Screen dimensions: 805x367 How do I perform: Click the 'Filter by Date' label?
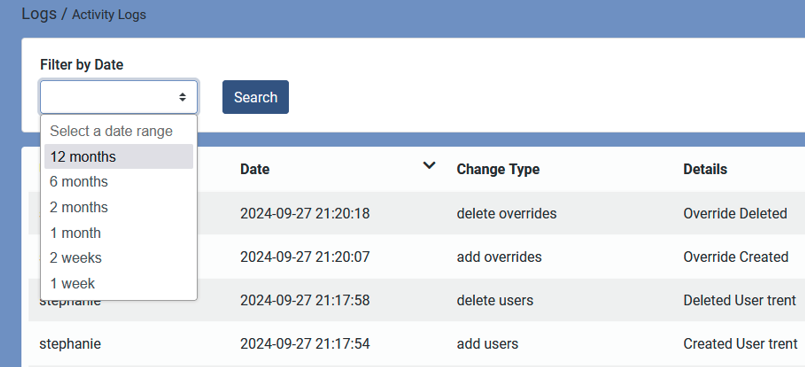point(82,65)
